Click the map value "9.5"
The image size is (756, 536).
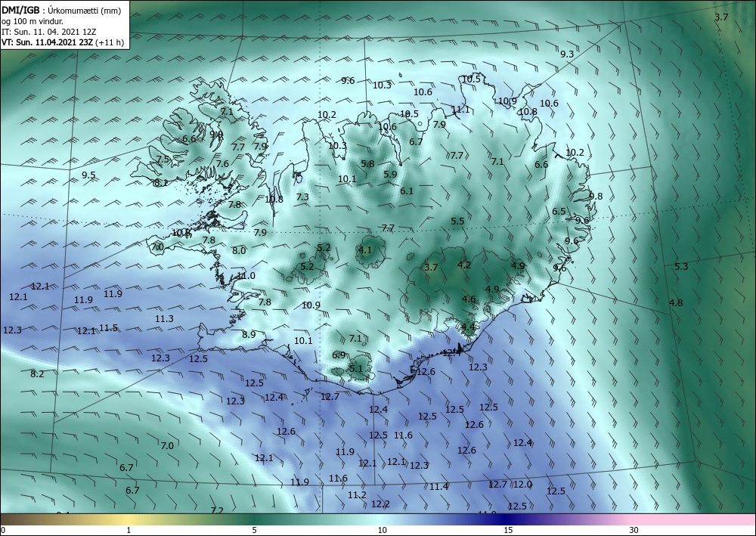pyautogui.click(x=88, y=175)
